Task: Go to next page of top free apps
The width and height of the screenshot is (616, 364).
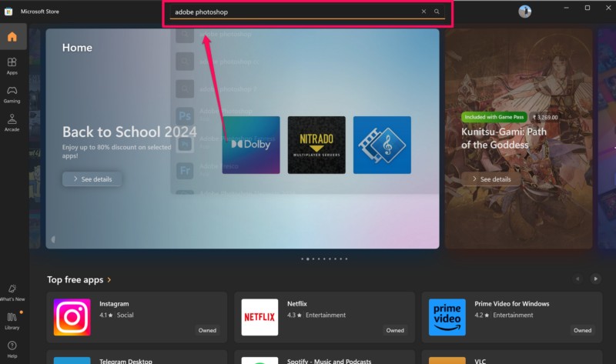Action: 595,279
